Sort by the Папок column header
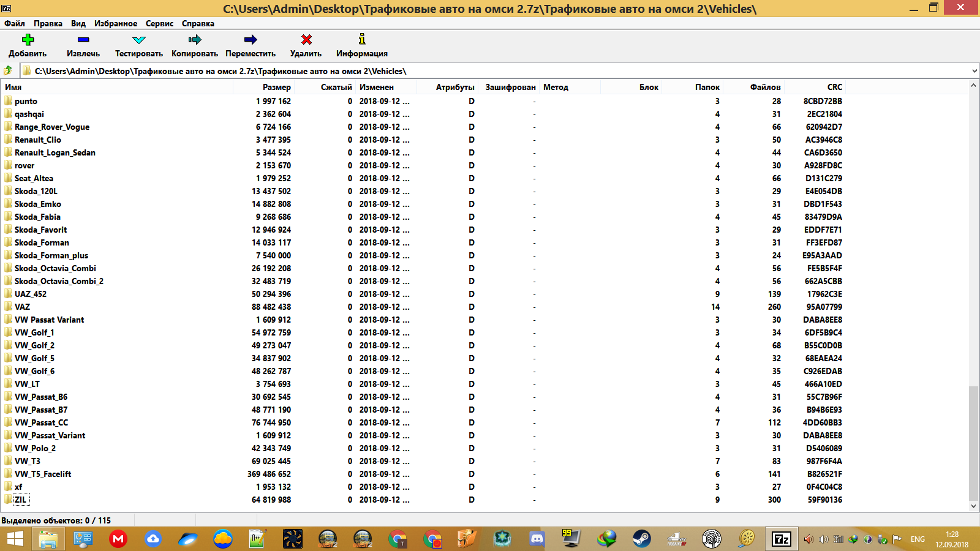This screenshot has width=980, height=551. tap(692, 87)
